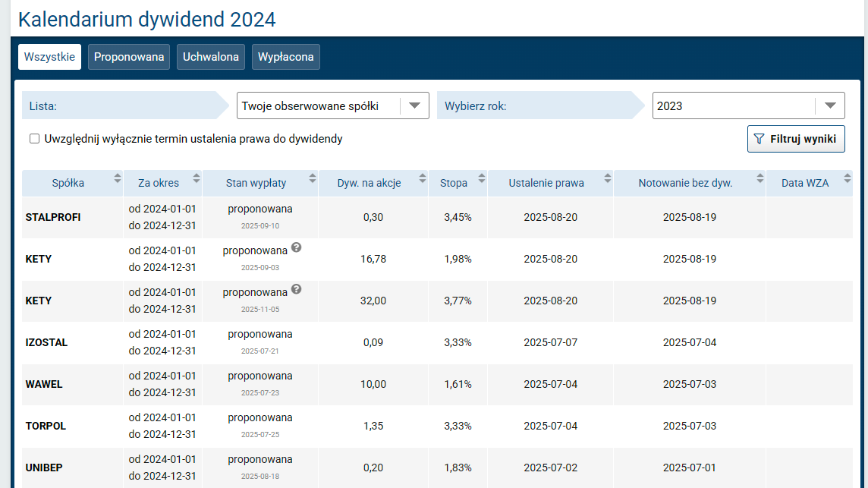Switch to the Wszystkie tab
868x488 pixels.
[x=49, y=57]
